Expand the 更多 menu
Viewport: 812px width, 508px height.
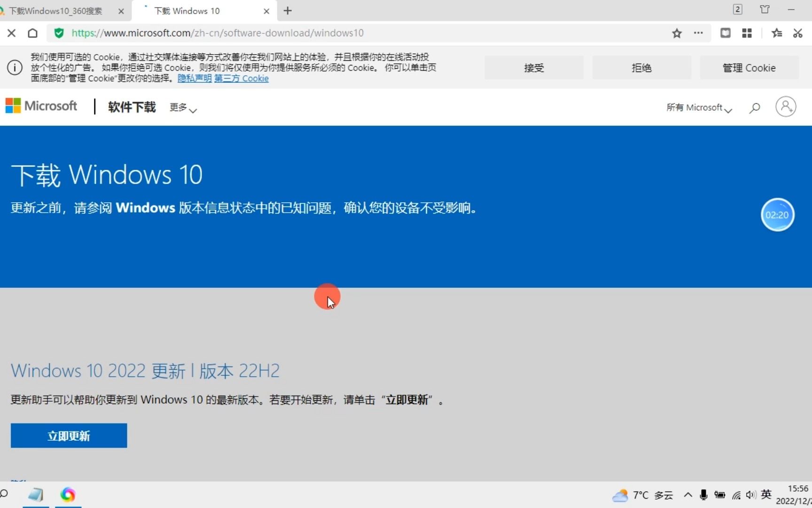(x=183, y=108)
